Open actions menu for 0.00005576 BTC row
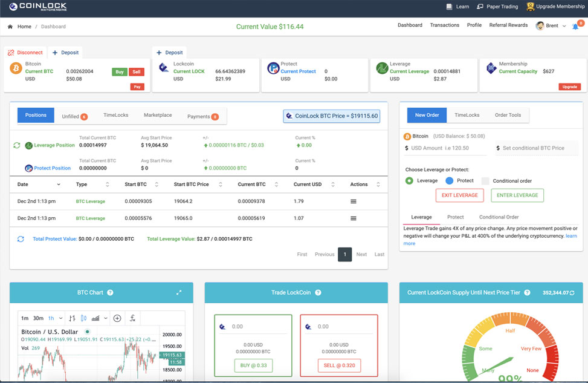The image size is (588, 383). (354, 218)
